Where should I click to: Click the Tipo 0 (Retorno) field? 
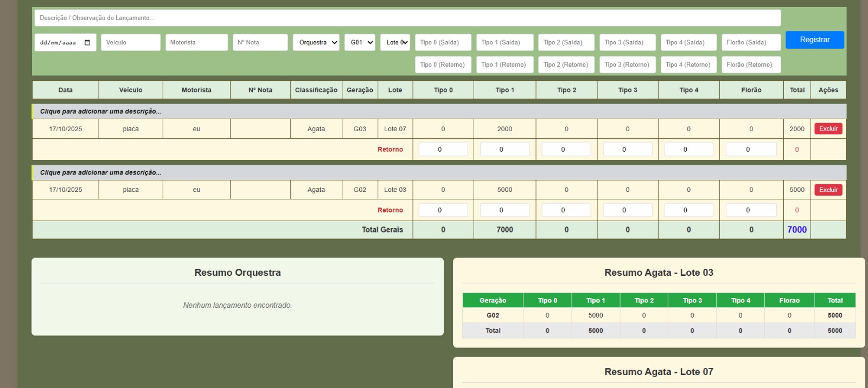click(443, 64)
